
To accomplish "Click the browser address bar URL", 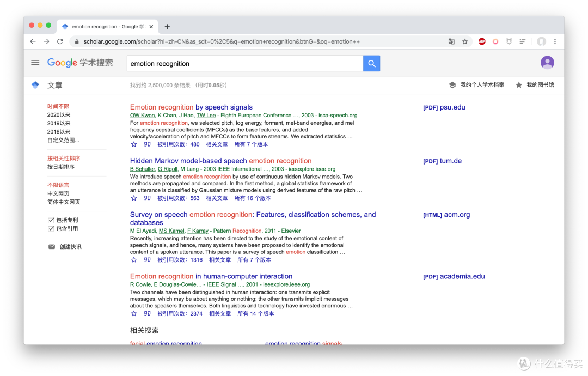I will point(221,41).
